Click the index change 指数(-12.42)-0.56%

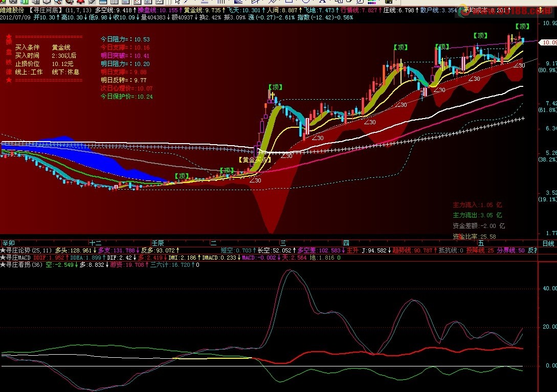coord(325,17)
